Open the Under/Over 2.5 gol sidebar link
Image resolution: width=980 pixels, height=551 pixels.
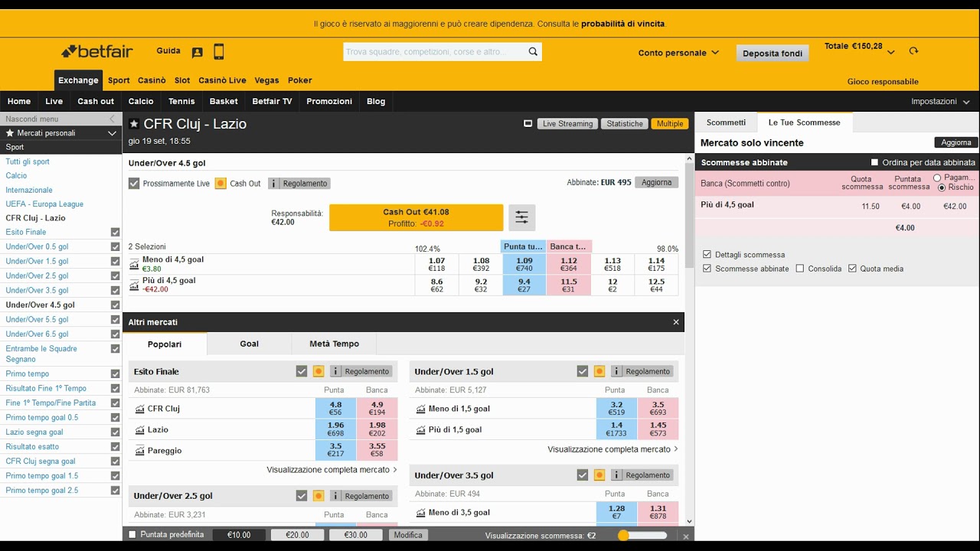click(37, 275)
